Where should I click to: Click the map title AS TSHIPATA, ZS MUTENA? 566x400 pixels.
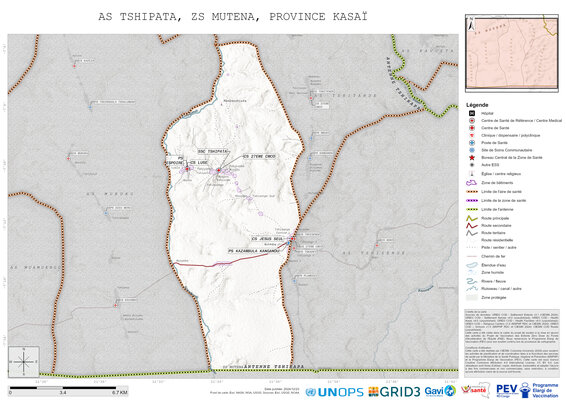tap(232, 17)
